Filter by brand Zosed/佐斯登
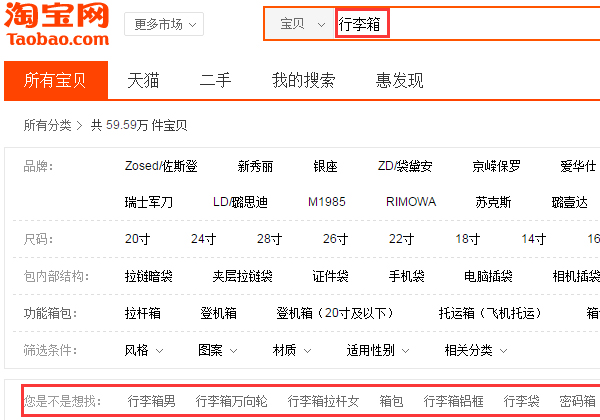The width and height of the screenshot is (600, 420). tap(161, 166)
